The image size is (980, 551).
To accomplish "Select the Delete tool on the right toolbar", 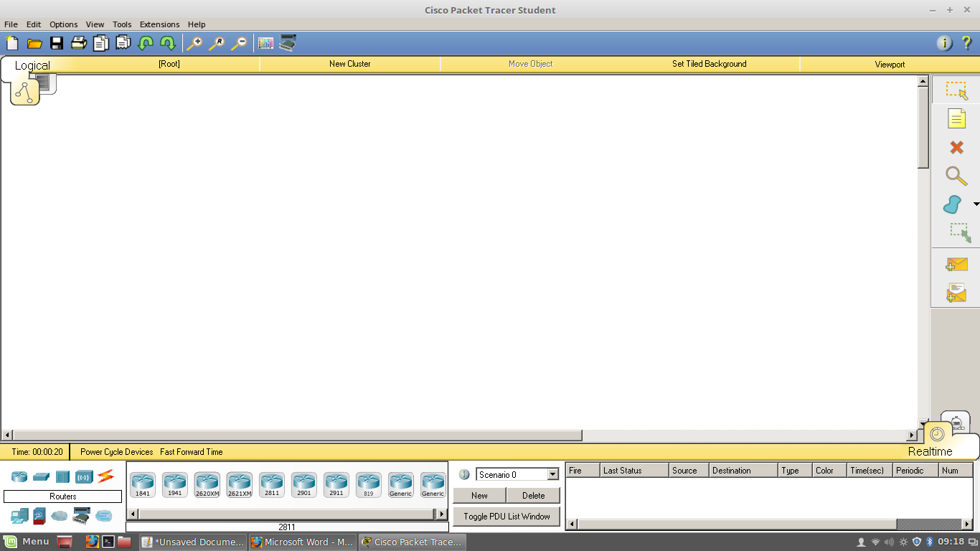I will pos(956,147).
